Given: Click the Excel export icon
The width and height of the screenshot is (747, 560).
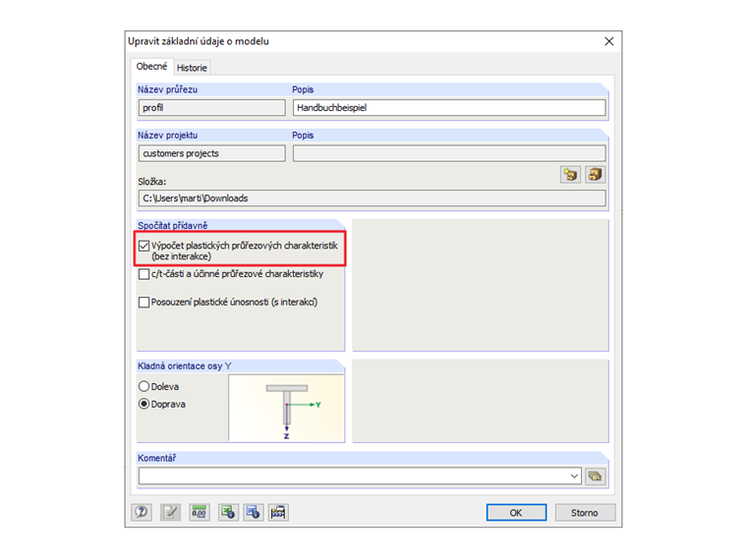Looking at the screenshot, I should point(228,513).
